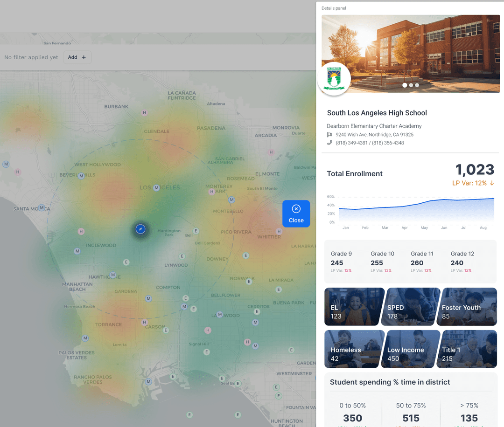Click the flag icon beside the address
This screenshot has height=427, width=504.
click(x=329, y=135)
